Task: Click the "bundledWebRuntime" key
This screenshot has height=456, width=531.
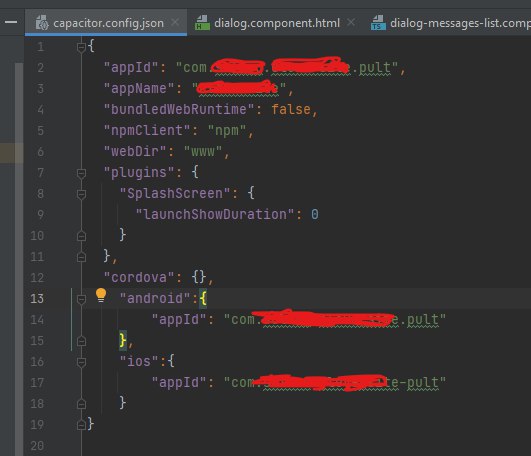Action: coord(179,110)
